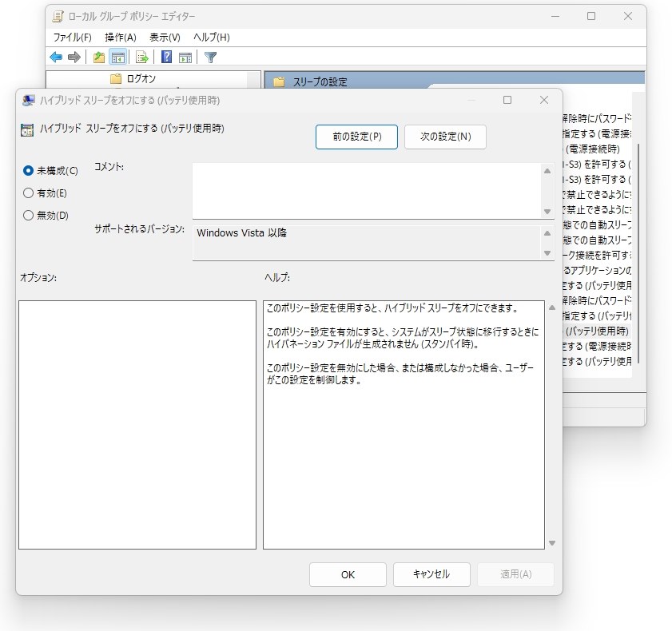Screen dimensions: 672x631
Task: Click the ログオン folder icon in the tree
Action: pyautogui.click(x=116, y=78)
